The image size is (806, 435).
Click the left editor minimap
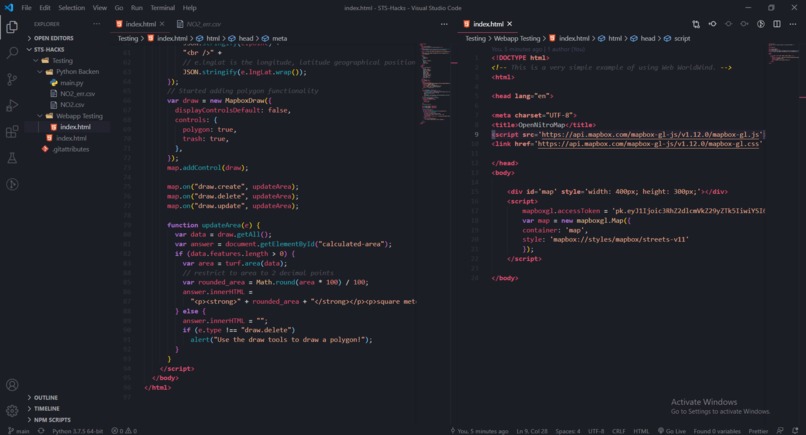434,84
